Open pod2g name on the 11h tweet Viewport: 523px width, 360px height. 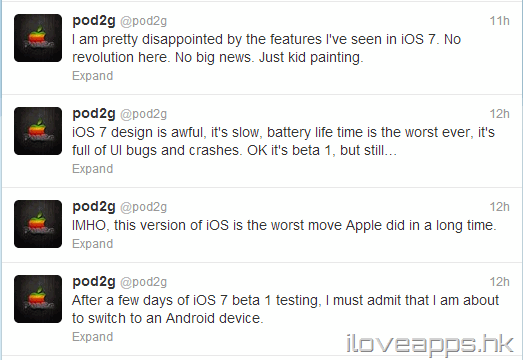click(94, 21)
